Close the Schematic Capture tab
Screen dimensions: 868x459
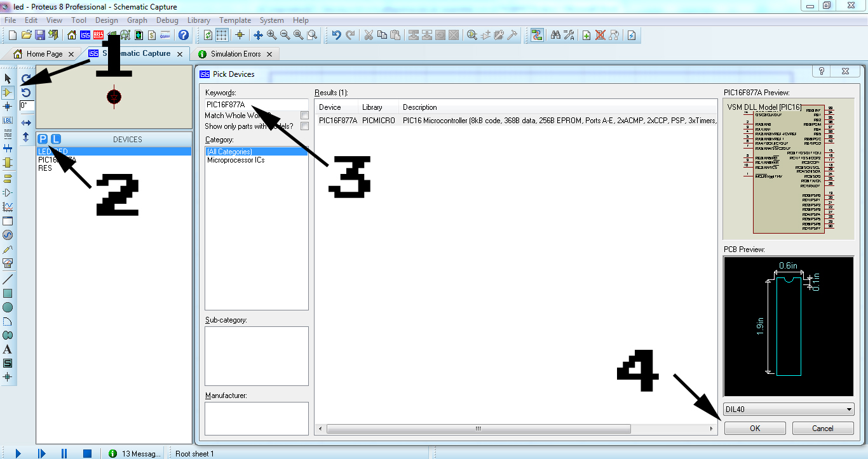180,55
